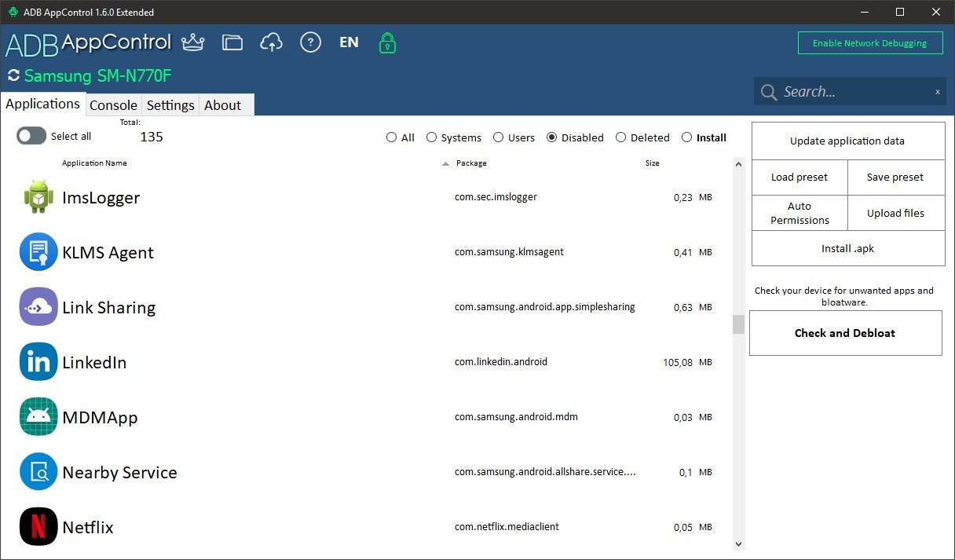Select the LinkedIn row name
Image resolution: width=955 pixels, height=560 pixels.
(94, 363)
